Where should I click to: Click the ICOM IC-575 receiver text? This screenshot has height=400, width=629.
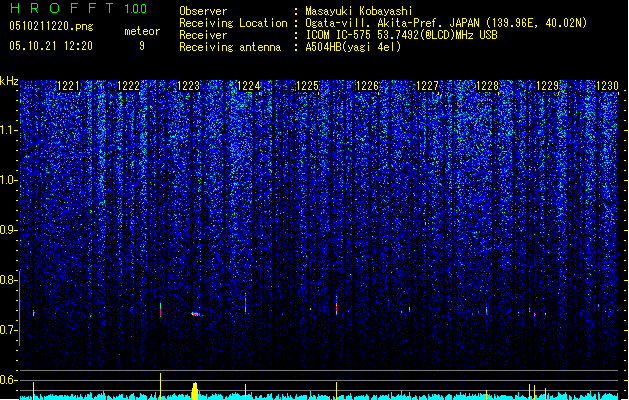[401, 35]
